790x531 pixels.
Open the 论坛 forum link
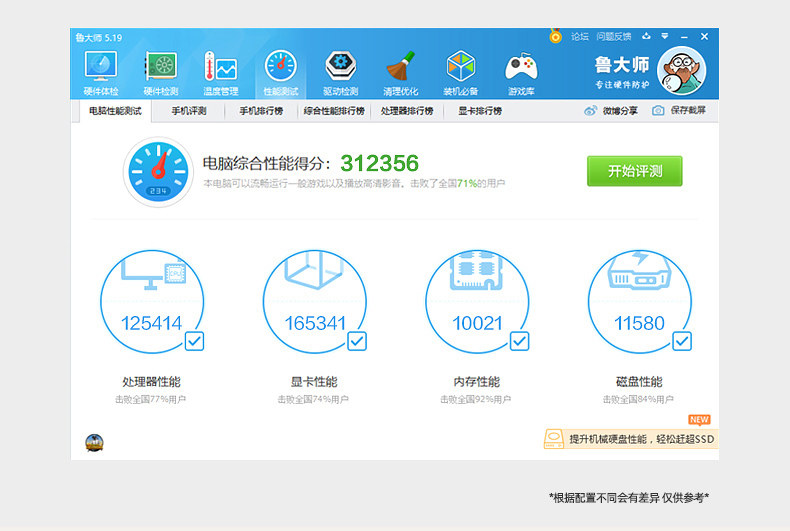pos(579,36)
